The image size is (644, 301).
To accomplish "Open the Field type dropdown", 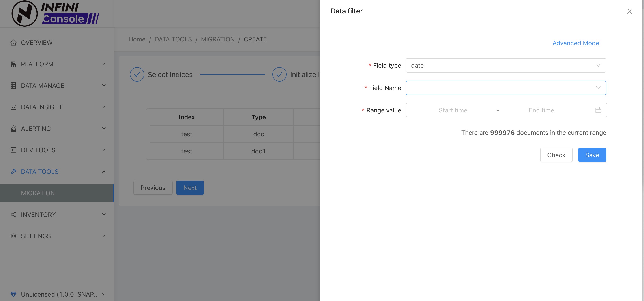I will 505,65.
